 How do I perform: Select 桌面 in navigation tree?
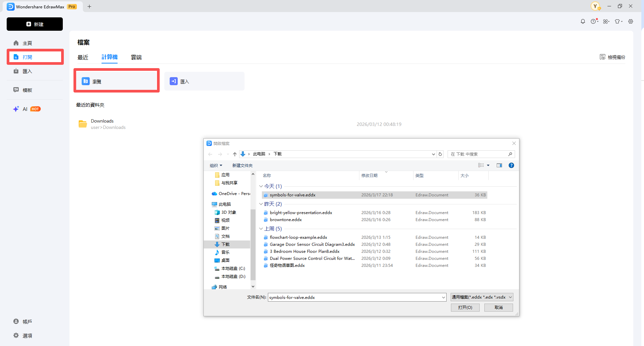tap(225, 261)
